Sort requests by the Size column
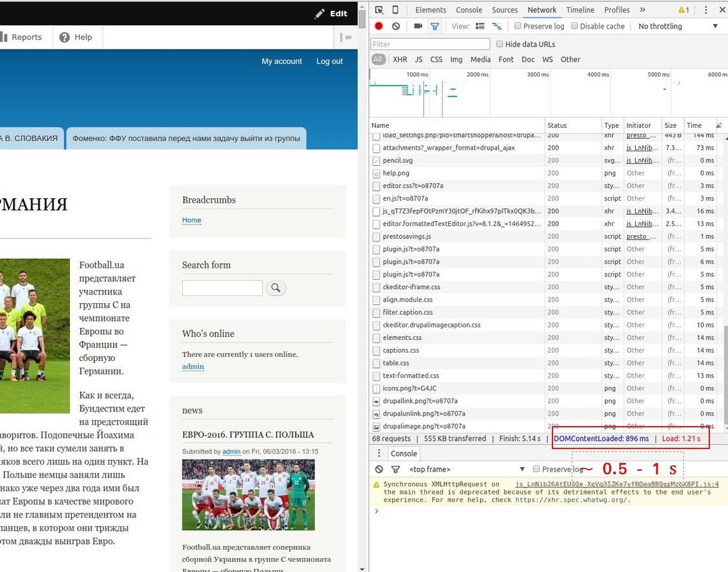 (673, 125)
